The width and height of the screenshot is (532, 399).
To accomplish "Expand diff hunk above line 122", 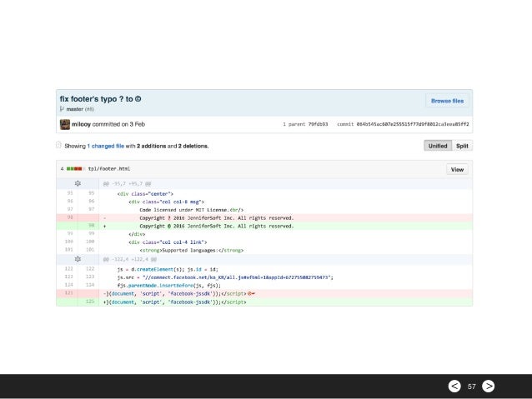I will (x=78, y=259).
